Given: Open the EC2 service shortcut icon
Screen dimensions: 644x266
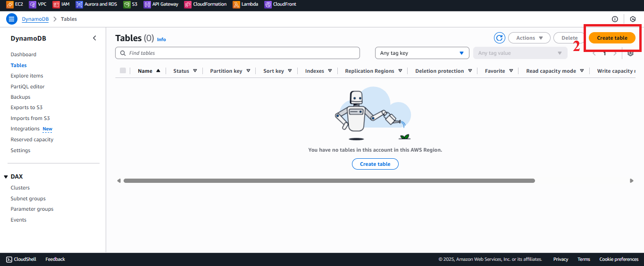Looking at the screenshot, I should click(9, 4).
